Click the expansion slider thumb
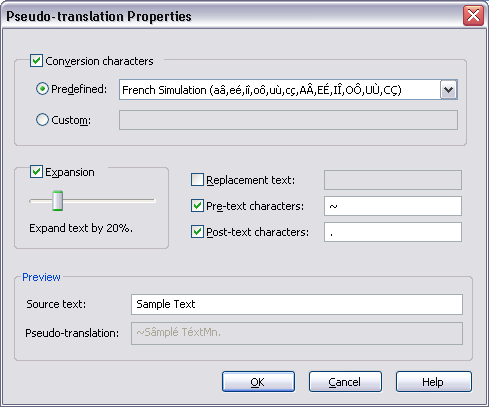Screen dimensions: 489x407 [x=58, y=201]
